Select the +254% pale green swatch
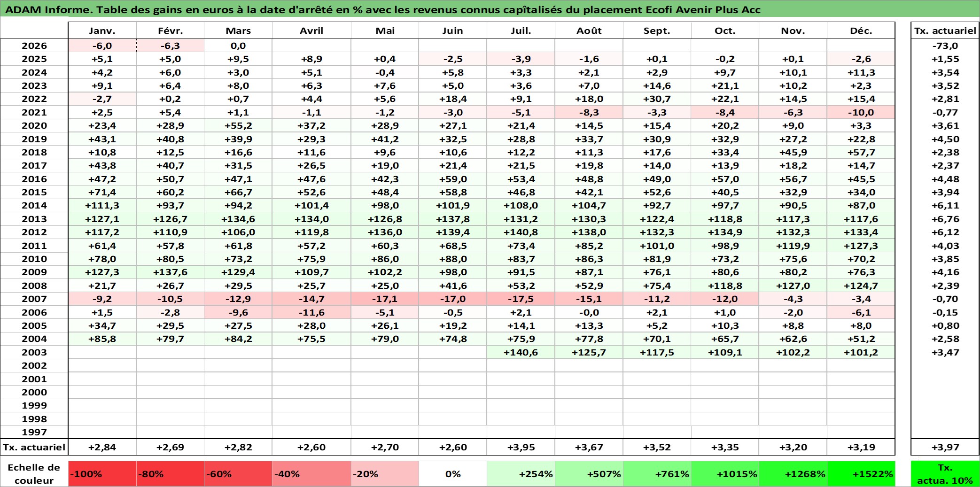This screenshot has height=487, width=980. click(x=521, y=473)
